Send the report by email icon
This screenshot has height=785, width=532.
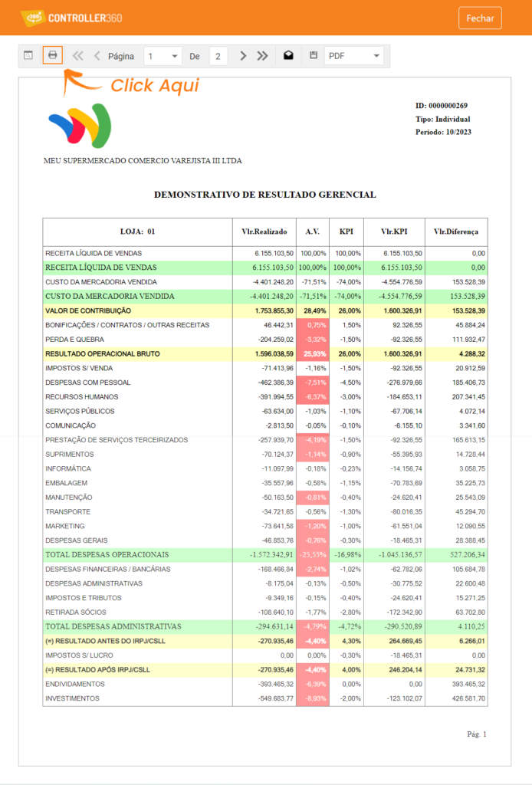point(288,55)
